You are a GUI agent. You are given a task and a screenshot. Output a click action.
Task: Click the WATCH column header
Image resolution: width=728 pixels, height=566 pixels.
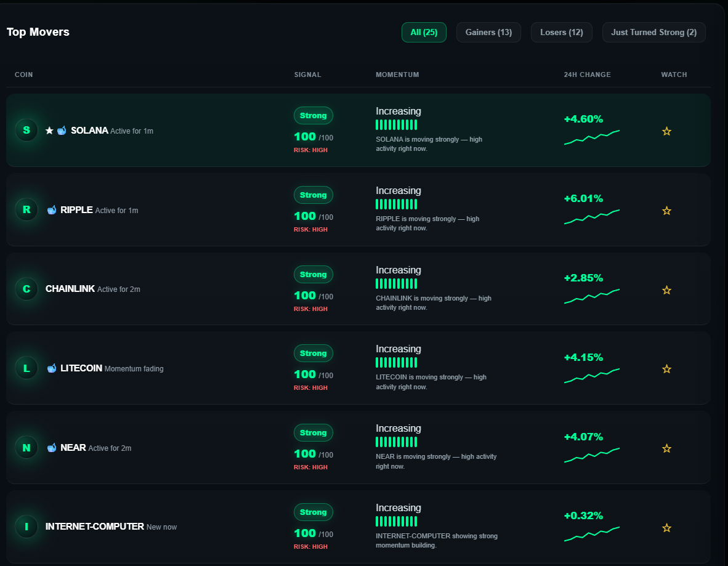(674, 75)
